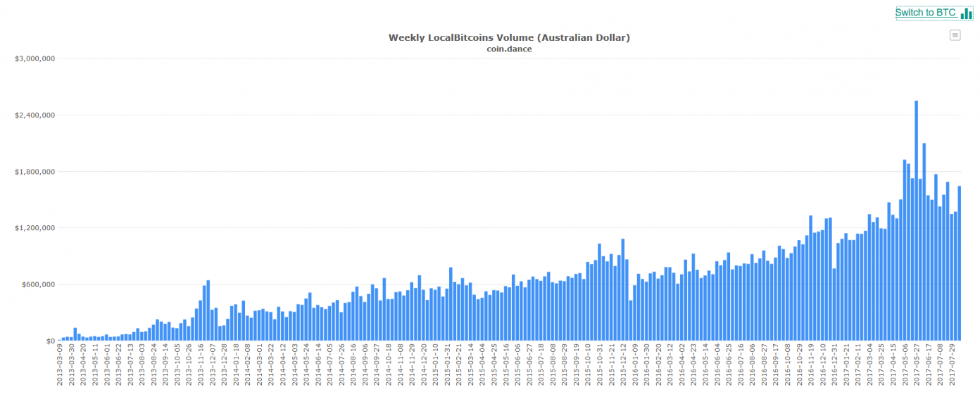Screen dimensions: 980x399
Task: Click the 2015-01-31 date label on x-axis
Action: [447, 365]
